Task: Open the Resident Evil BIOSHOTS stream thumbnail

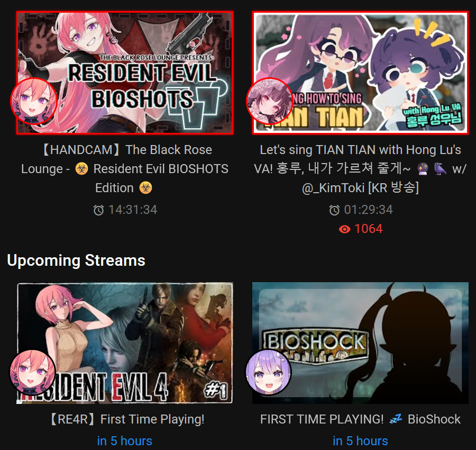Action: (x=125, y=73)
